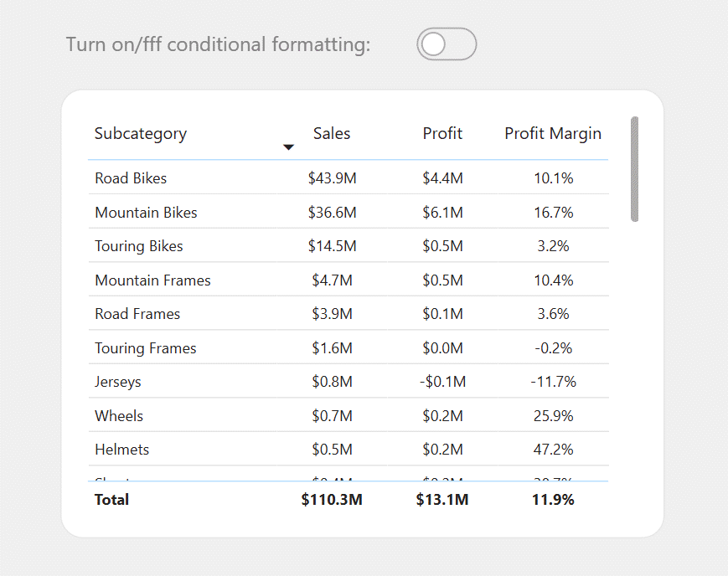Click the Total row label

coord(111,500)
